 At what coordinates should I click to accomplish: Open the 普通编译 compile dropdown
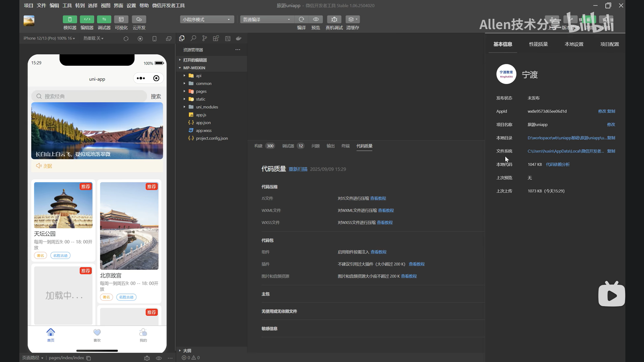(x=267, y=19)
